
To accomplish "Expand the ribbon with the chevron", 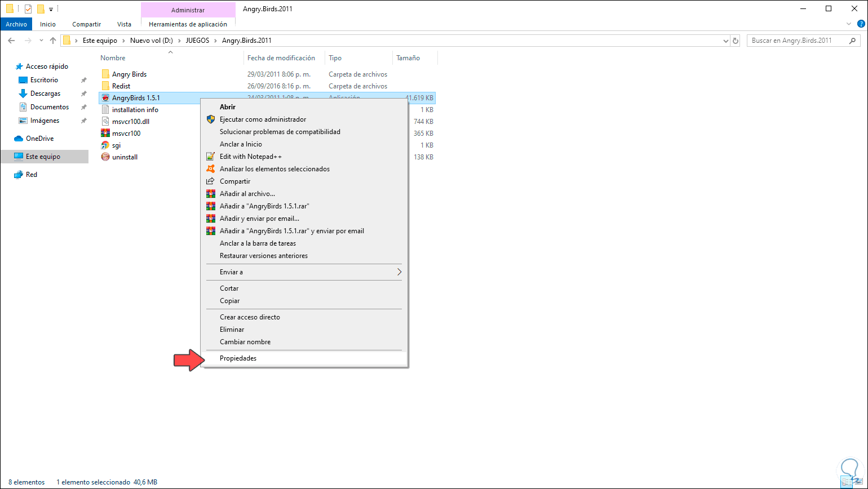I will point(849,24).
